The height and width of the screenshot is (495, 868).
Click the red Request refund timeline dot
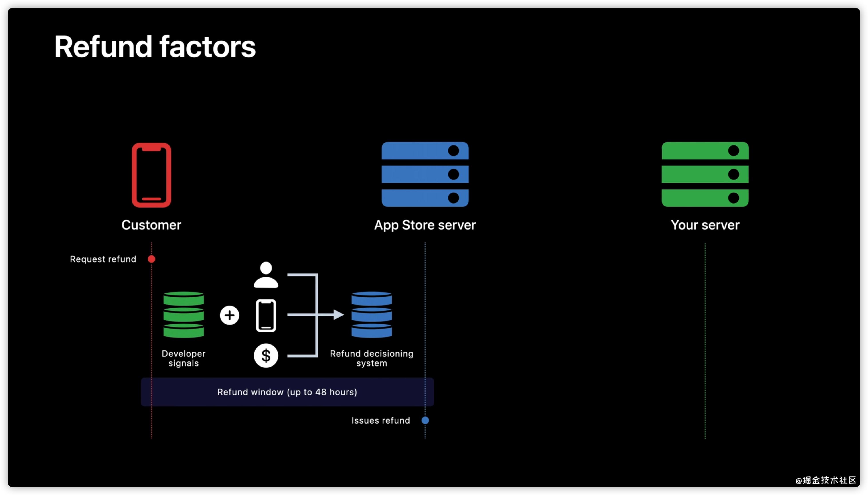tap(151, 259)
